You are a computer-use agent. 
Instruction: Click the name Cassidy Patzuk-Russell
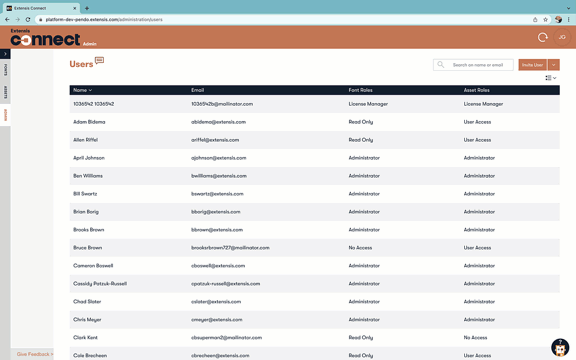(x=100, y=284)
